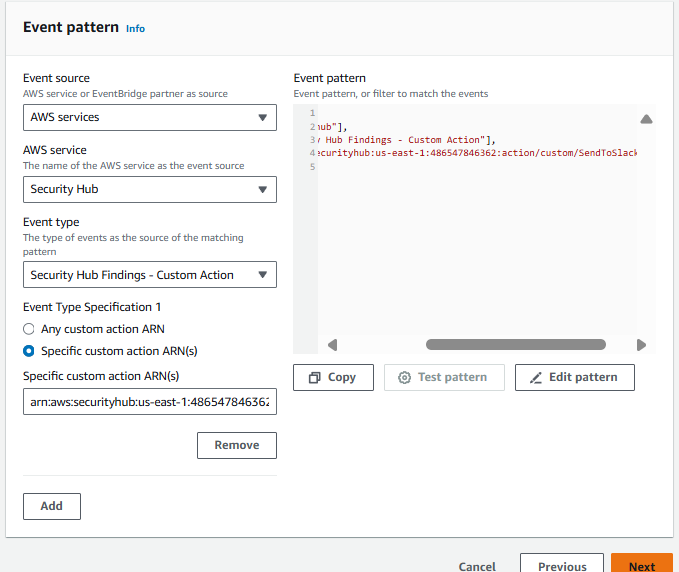Click line 3 with Hub Findings - Custom Action
The height and width of the screenshot is (572, 679).
point(407,140)
